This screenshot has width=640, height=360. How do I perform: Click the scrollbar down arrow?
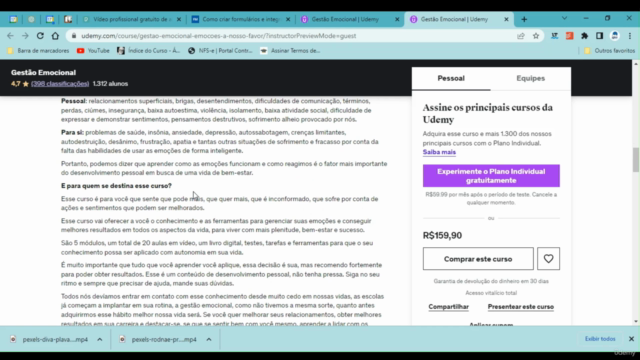point(636,322)
